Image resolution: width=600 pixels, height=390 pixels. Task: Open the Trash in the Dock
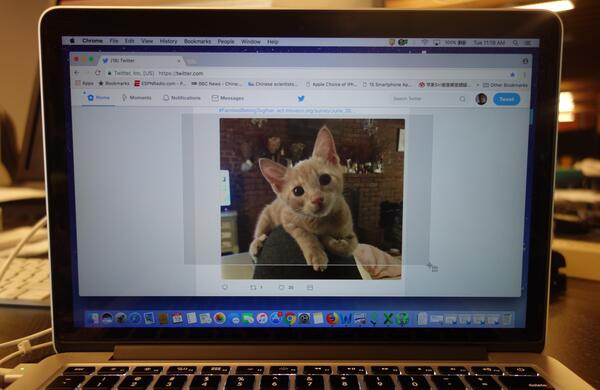(x=507, y=319)
